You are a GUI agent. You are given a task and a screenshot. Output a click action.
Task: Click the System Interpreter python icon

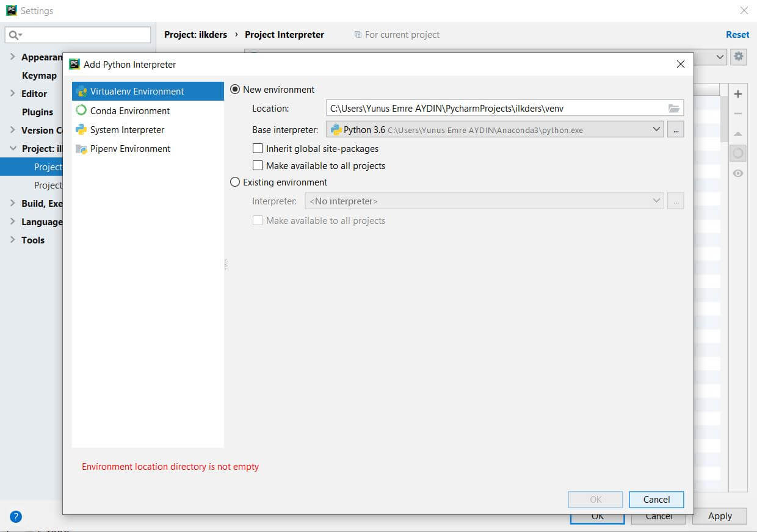click(81, 129)
